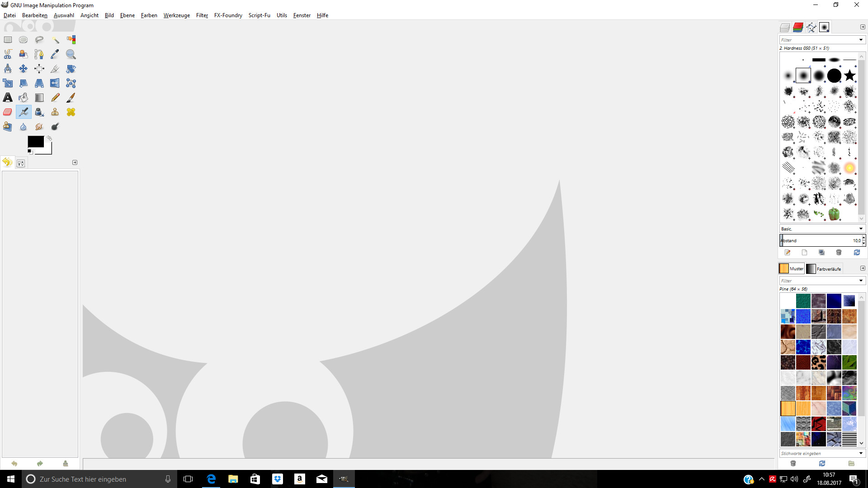Select the Scissors Select tool

pyautogui.click(x=8, y=54)
